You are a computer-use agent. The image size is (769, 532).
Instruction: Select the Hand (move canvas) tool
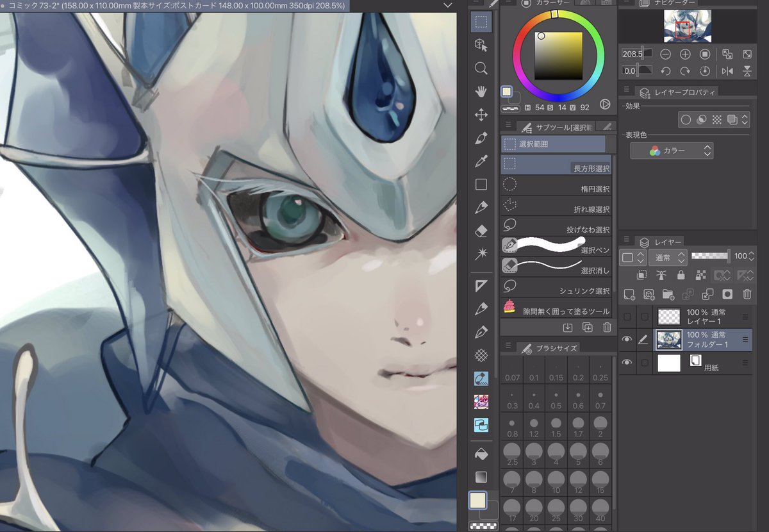tap(481, 92)
